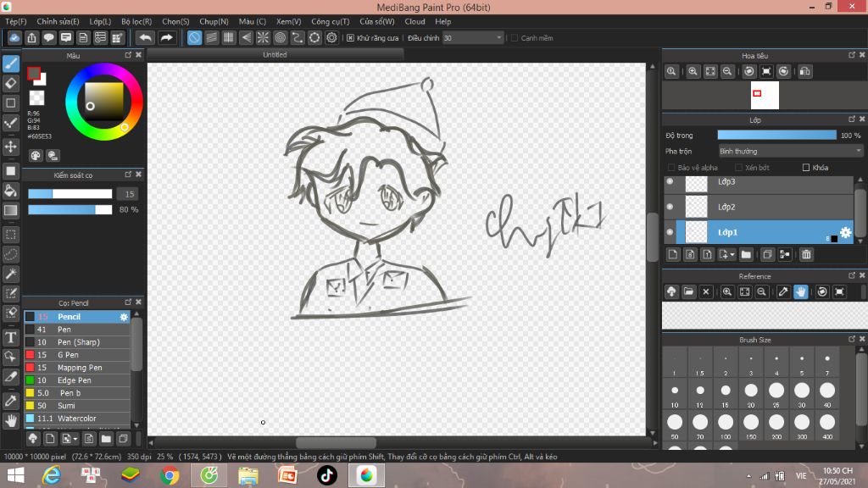Enable Khóa layer lock checkbox

point(806,168)
